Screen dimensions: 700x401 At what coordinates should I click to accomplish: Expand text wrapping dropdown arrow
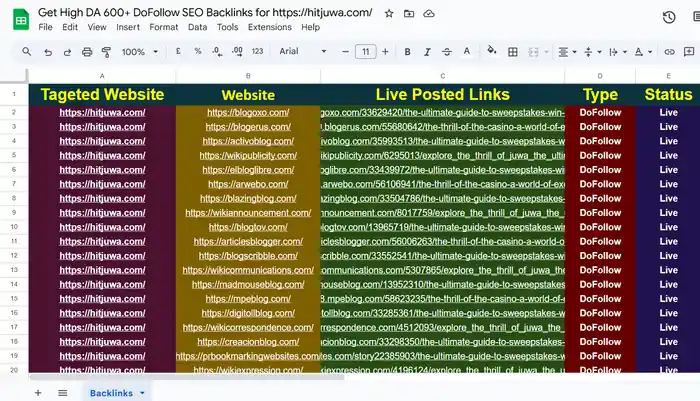coord(625,52)
